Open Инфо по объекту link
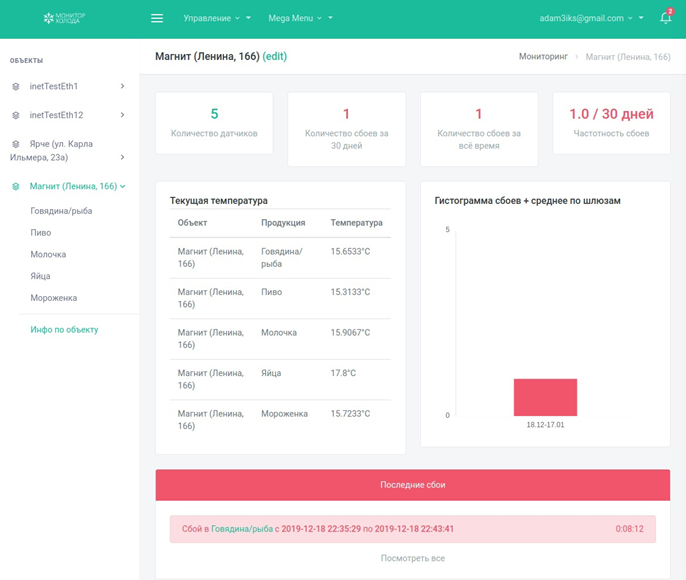 [64, 330]
